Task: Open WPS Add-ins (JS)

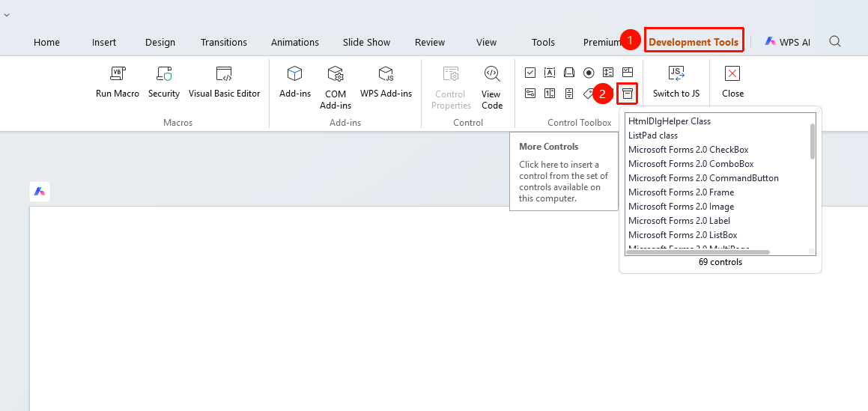Action: click(x=386, y=83)
